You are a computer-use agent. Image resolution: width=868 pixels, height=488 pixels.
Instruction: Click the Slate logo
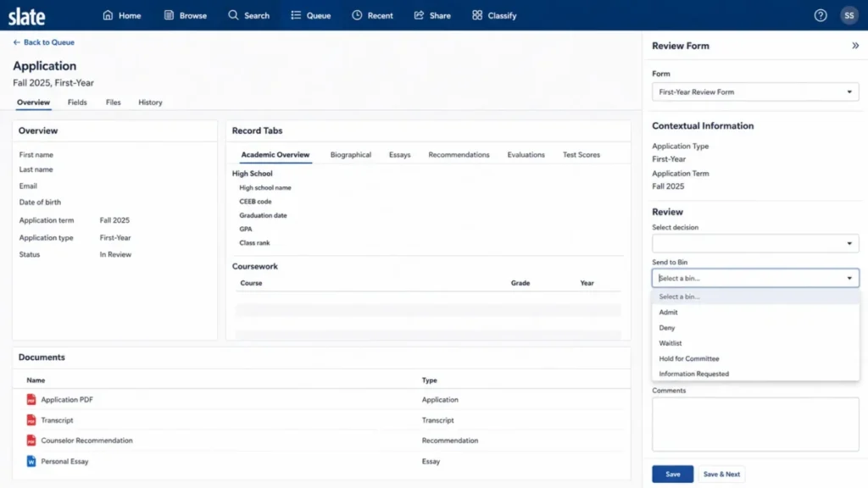click(26, 17)
